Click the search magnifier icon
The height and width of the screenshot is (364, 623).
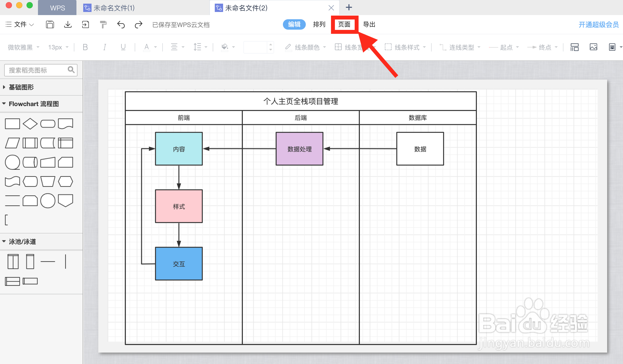(x=71, y=70)
